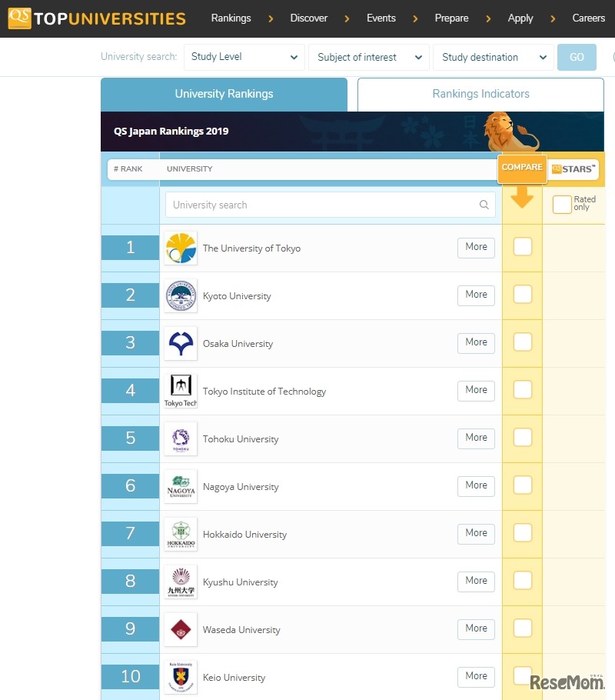Switch to the Rankings Indicators tab
Image resolution: width=615 pixels, height=700 pixels.
click(x=479, y=93)
